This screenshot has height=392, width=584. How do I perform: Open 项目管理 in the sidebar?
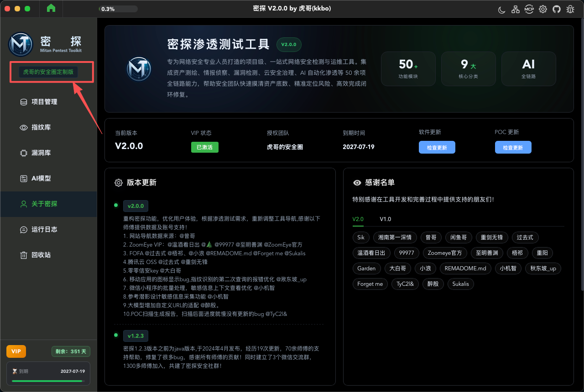point(48,102)
